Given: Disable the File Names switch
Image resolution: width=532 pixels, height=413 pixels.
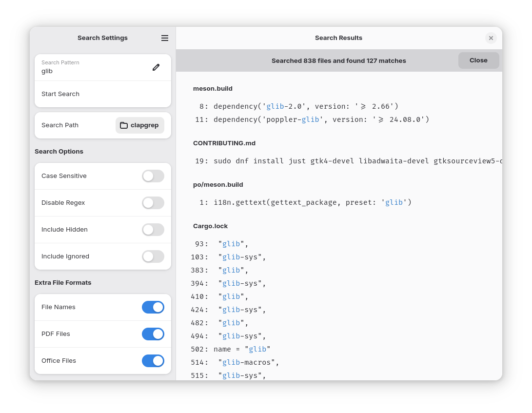Looking at the screenshot, I should pyautogui.click(x=153, y=307).
